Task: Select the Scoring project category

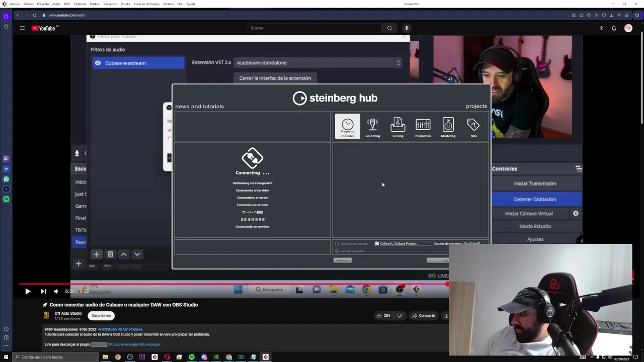Action: coord(398,127)
